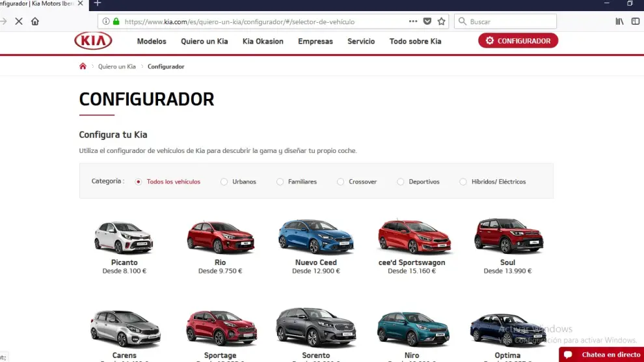The image size is (644, 362).
Task: Open the browser home page icon
Action: (x=35, y=21)
